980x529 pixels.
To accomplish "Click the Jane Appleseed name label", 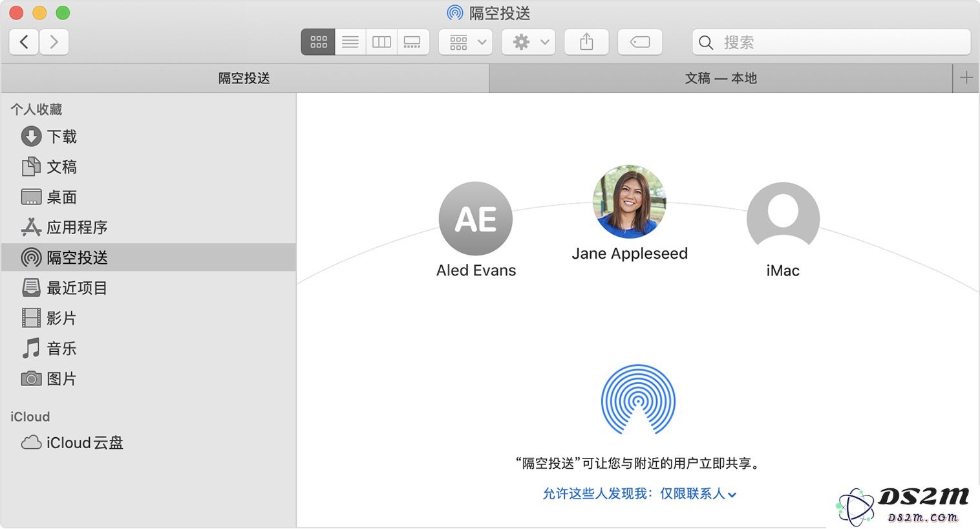I will (x=630, y=254).
